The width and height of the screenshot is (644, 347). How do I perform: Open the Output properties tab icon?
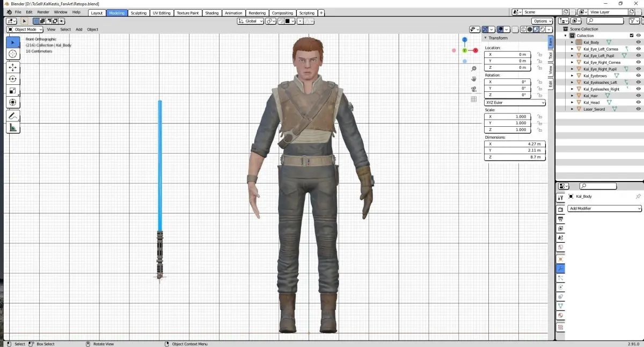pyautogui.click(x=560, y=219)
